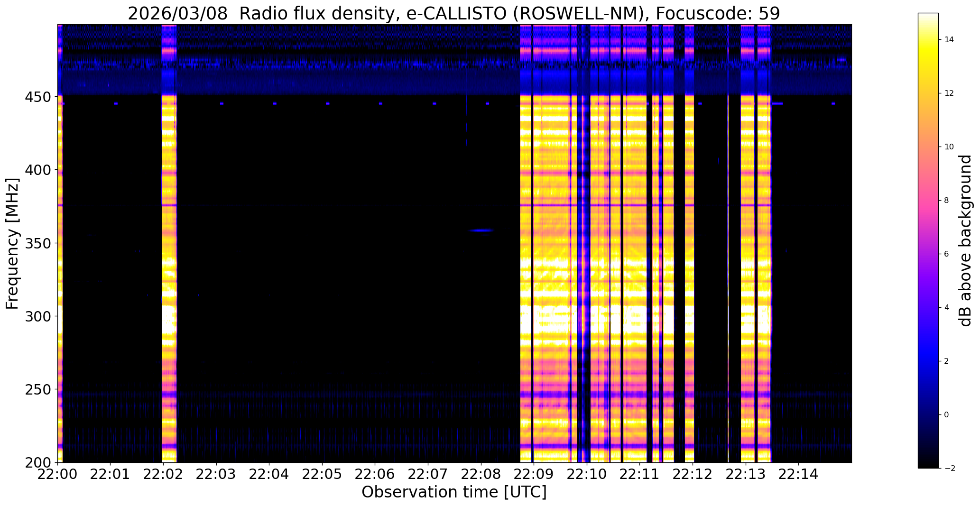980x506 pixels.
Task: Click the 22:13 time tick label
Action: pyautogui.click(x=746, y=473)
